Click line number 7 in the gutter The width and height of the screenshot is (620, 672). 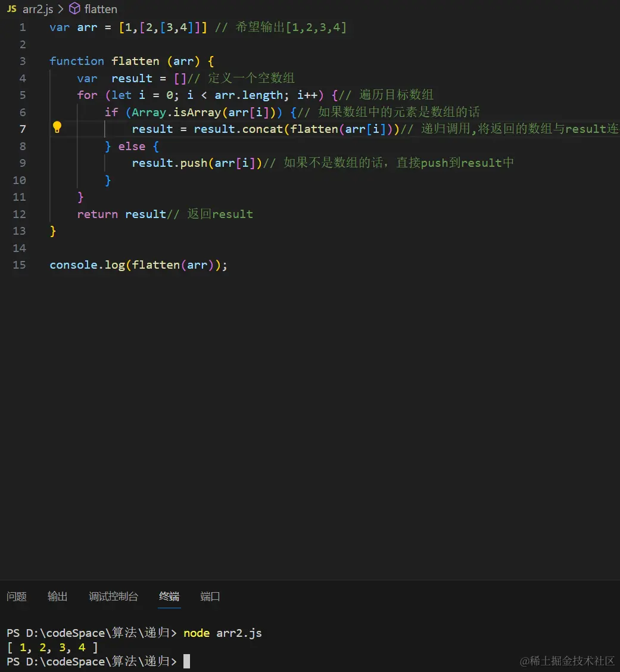point(23,129)
